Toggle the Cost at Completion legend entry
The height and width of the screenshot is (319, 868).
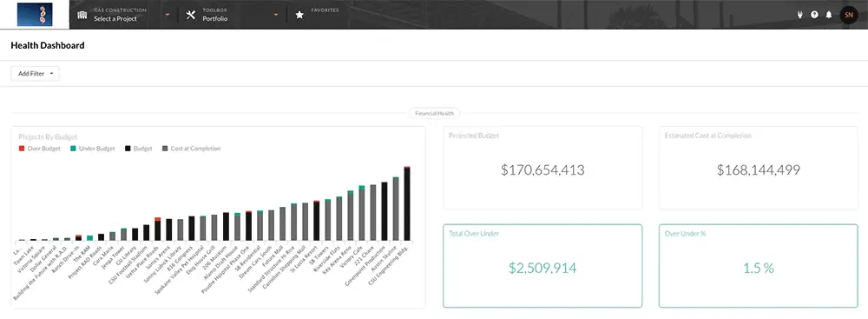191,149
